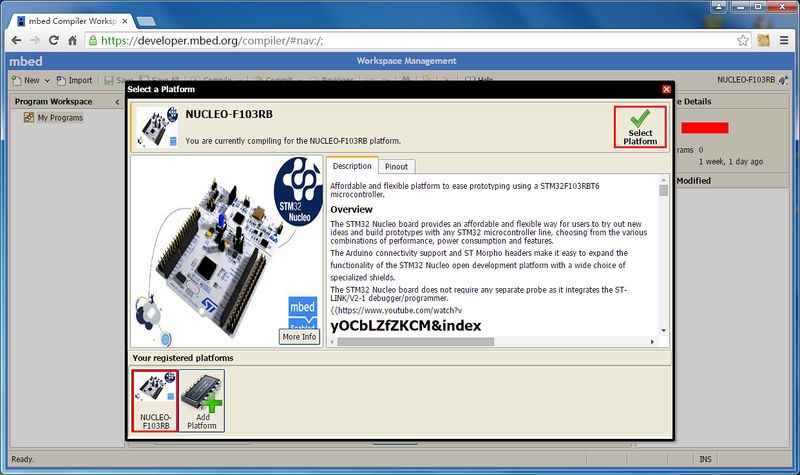Open the Chrome hamburger menu

click(784, 40)
